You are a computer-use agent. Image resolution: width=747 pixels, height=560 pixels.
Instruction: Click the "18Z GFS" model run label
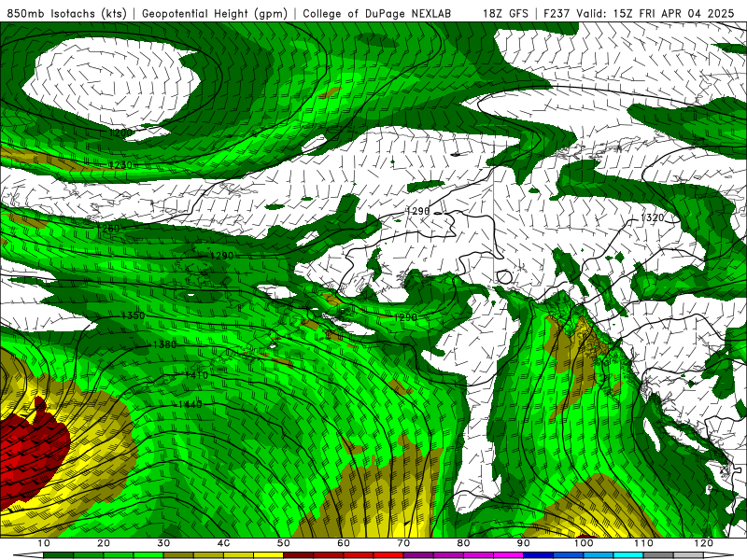click(x=505, y=13)
